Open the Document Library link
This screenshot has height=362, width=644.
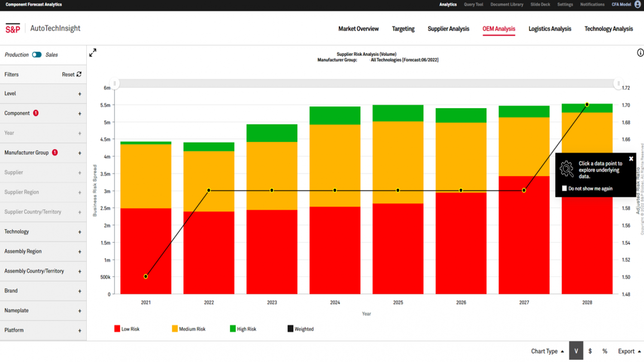[507, 4]
